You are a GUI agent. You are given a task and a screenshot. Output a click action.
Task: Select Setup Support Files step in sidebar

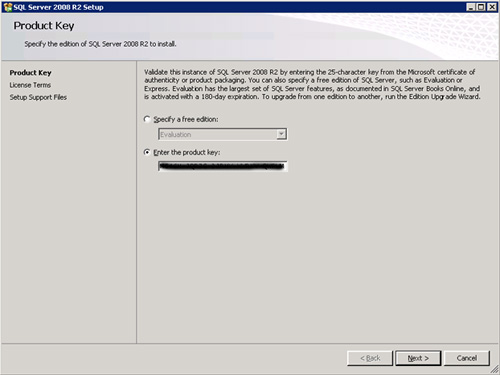pos(38,97)
